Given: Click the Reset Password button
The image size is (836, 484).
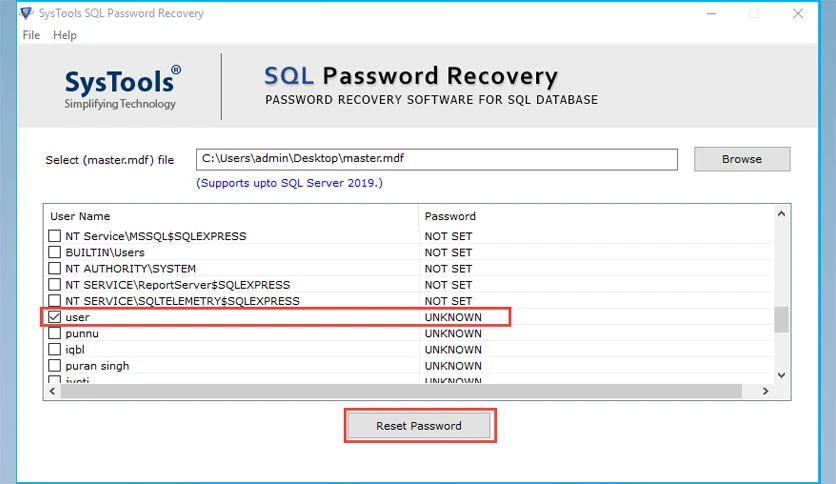Looking at the screenshot, I should pyautogui.click(x=419, y=425).
